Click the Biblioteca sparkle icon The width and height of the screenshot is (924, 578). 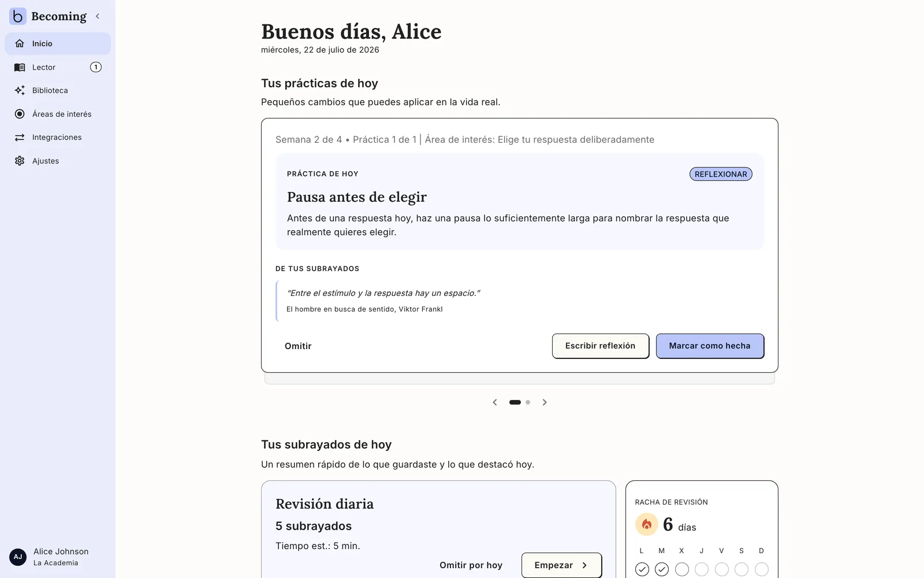(20, 90)
